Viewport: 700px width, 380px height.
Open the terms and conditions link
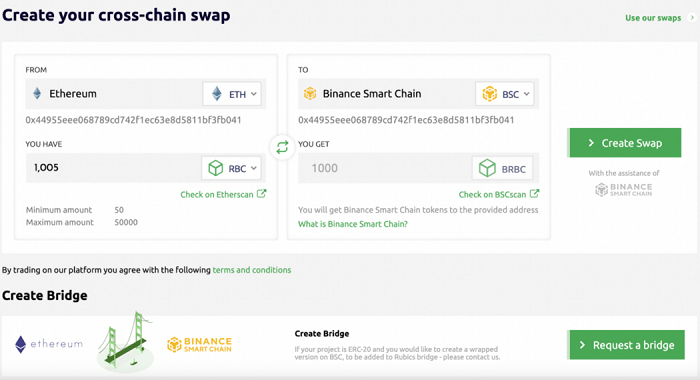click(252, 270)
